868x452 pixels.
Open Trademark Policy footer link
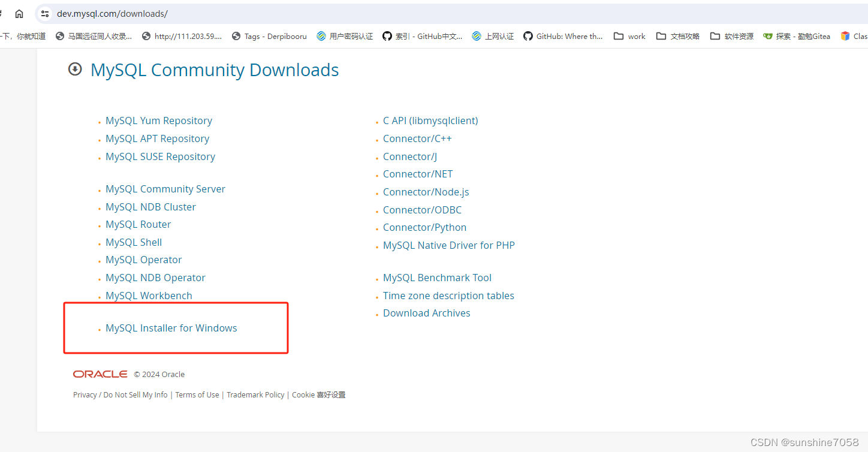256,394
